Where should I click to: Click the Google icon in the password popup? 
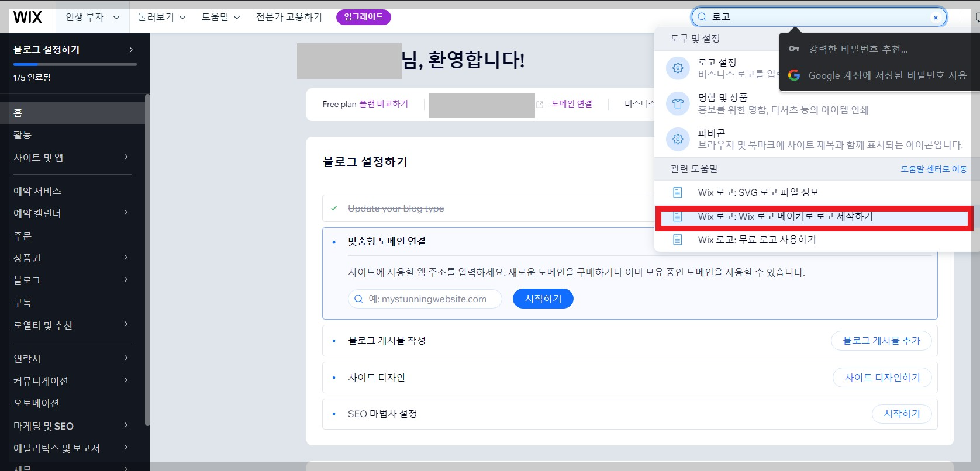coord(793,75)
